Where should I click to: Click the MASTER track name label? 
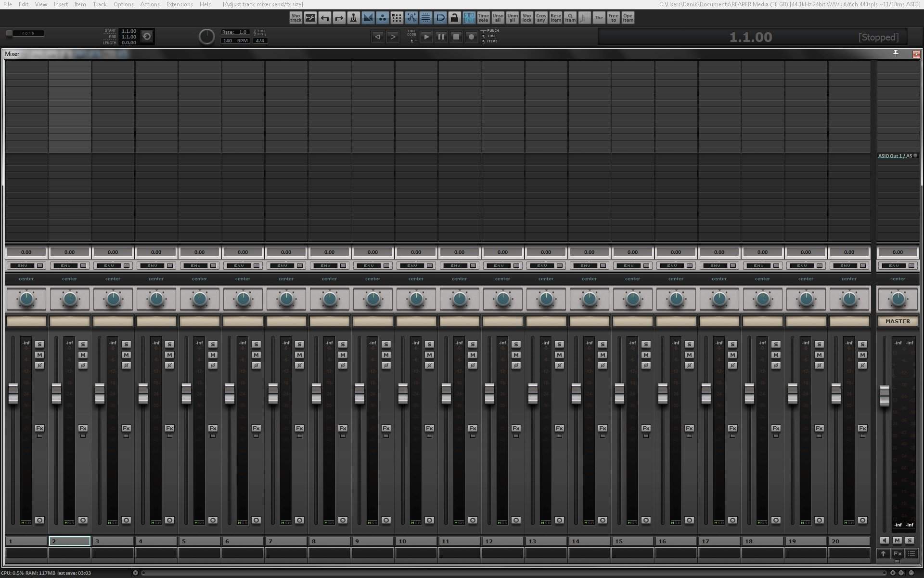click(x=898, y=321)
